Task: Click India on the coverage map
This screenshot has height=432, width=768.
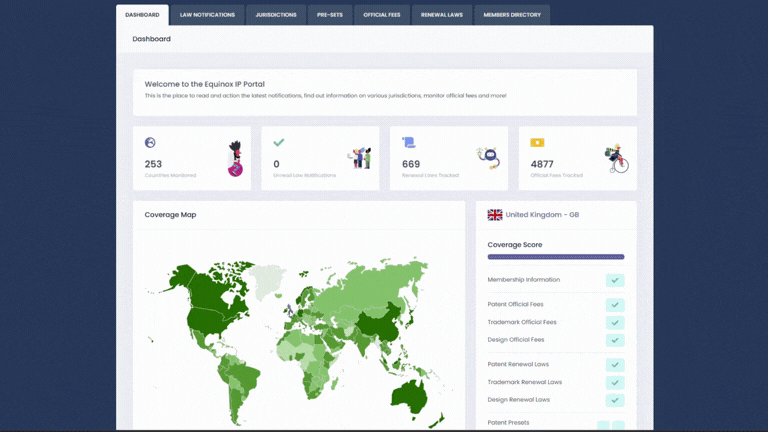Action: click(363, 342)
